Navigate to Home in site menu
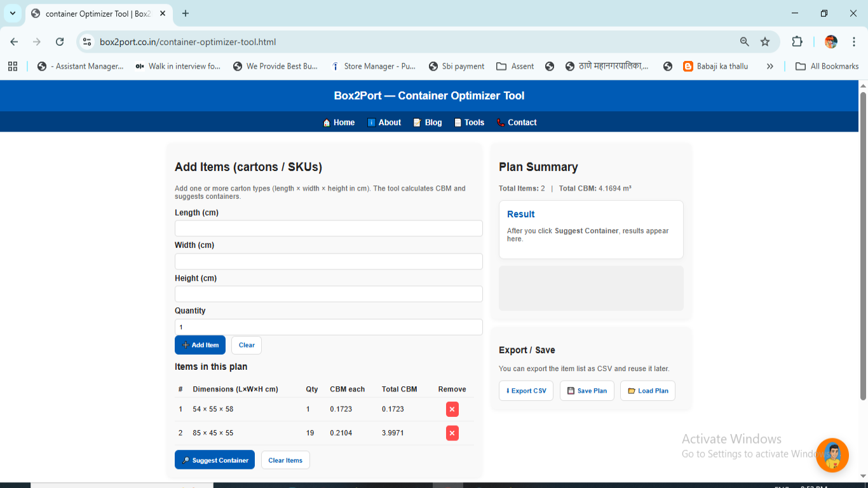868x488 pixels. 339,123
